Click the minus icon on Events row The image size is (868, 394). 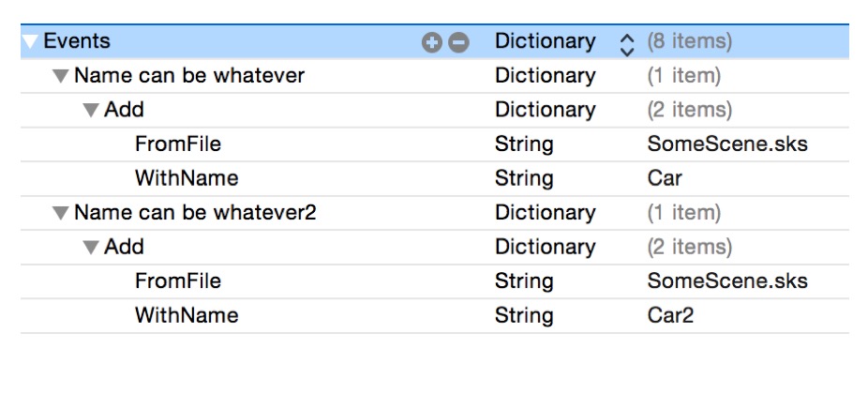458,42
